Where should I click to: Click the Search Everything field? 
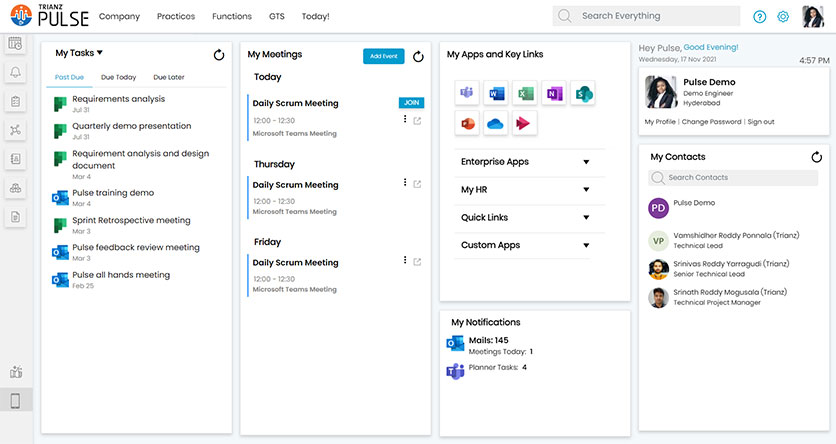tap(646, 16)
